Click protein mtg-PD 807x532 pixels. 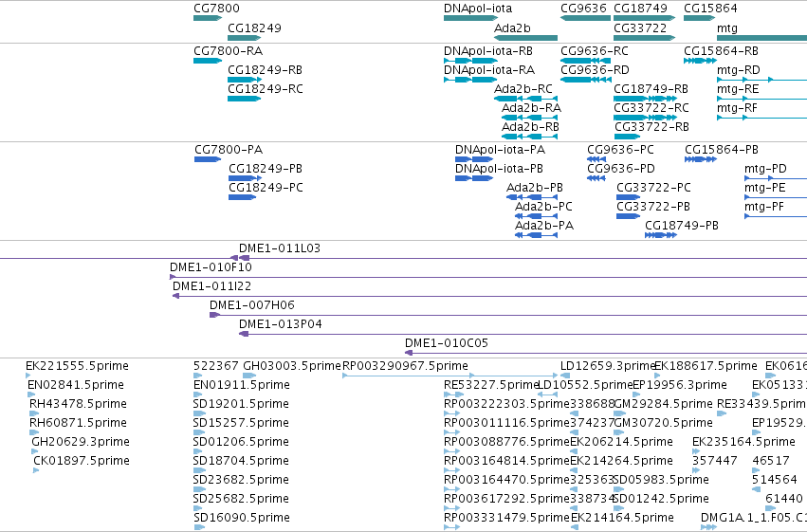pyautogui.click(x=776, y=178)
